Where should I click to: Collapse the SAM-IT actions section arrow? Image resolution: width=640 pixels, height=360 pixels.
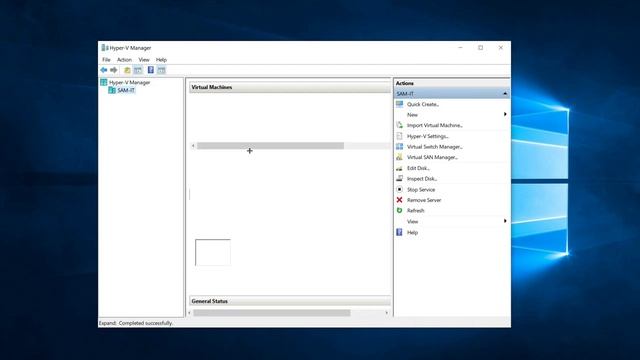click(505, 93)
